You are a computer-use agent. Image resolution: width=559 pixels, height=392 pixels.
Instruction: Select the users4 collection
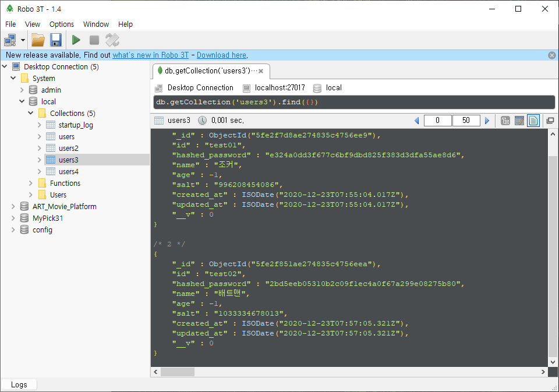69,172
